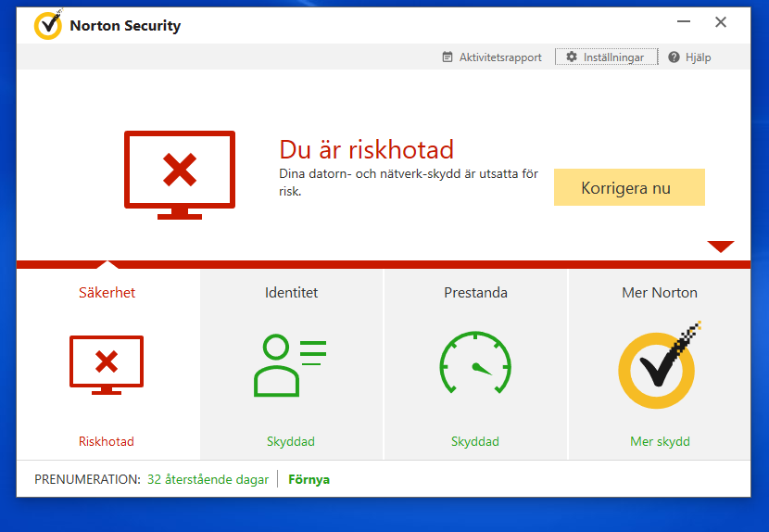Switch to the Identitet tab
This screenshot has width=769, height=532.
(x=291, y=293)
